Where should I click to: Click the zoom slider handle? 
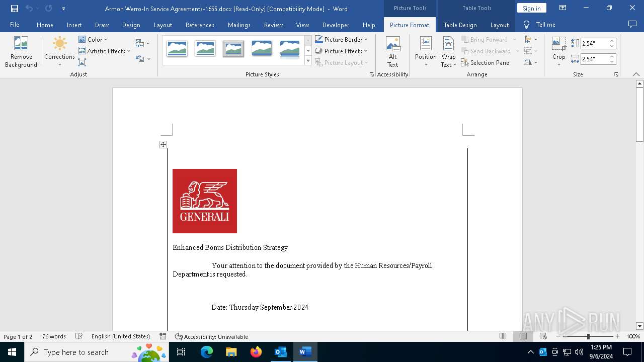(588, 336)
